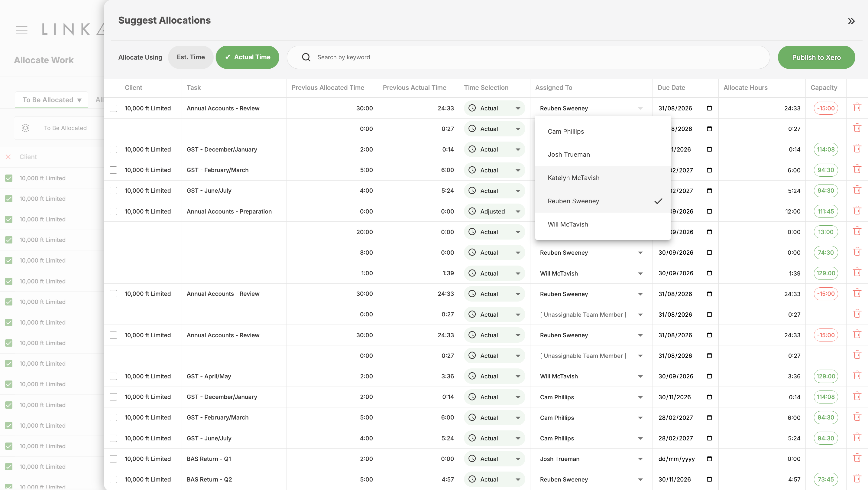868x490 pixels.
Task: Uncheck first 10,000 ft Limited in left client list
Action: tap(9, 178)
